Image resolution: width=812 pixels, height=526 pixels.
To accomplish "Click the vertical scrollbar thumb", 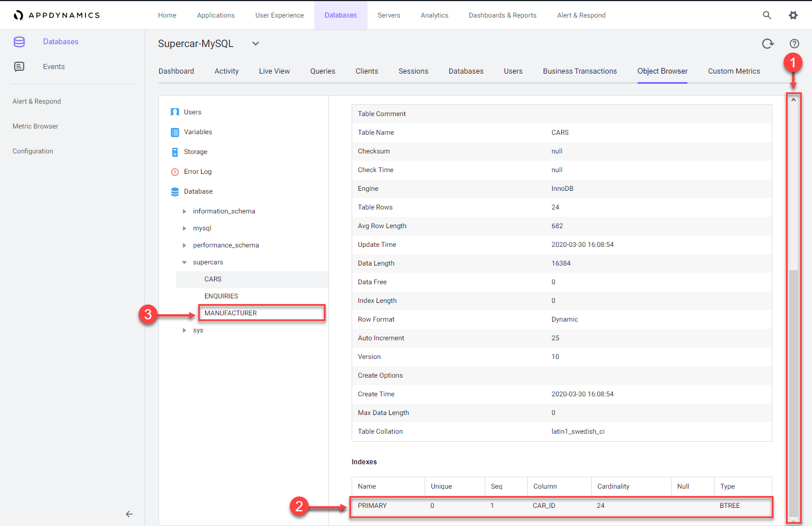I will coord(794,394).
